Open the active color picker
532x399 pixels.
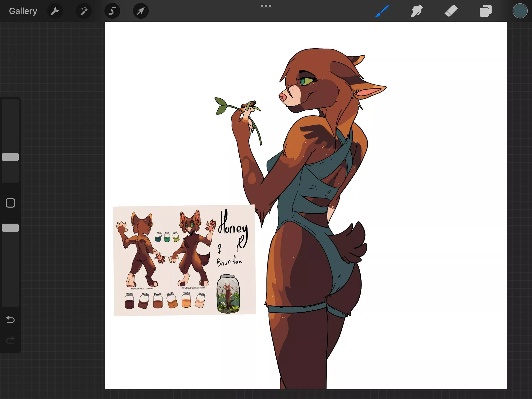coord(520,11)
